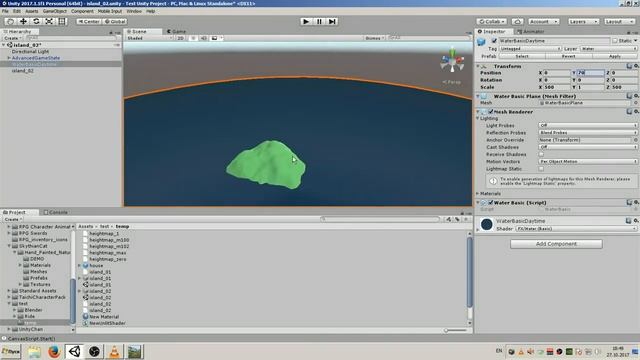The height and width of the screenshot is (360, 640).
Task: Select the Hand tool in toolbar
Action: pos(10,21)
